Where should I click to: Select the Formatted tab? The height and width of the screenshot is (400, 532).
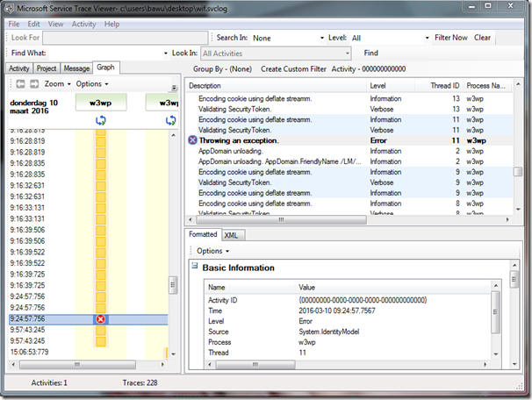point(203,234)
